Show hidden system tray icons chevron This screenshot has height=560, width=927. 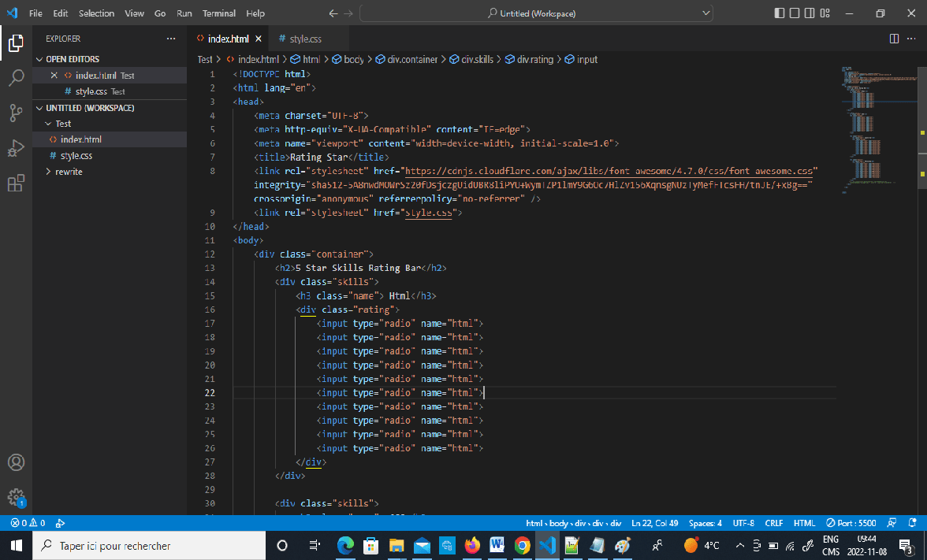point(739,545)
